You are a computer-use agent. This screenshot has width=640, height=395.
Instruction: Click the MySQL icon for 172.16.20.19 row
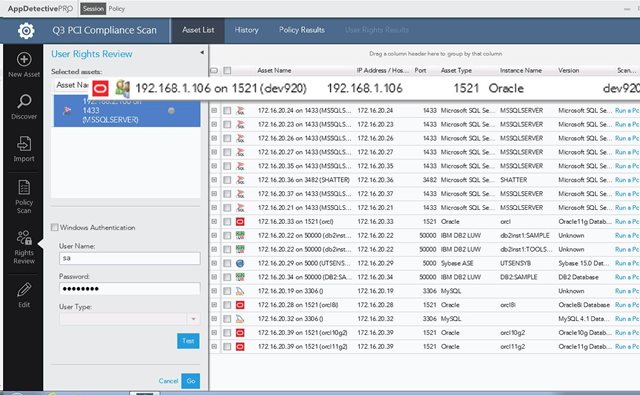[240, 291]
